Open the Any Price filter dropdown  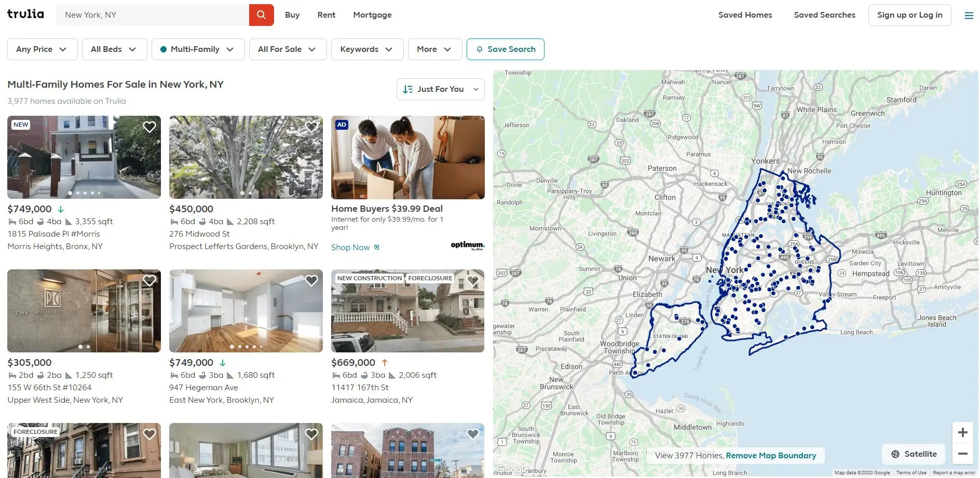point(42,49)
